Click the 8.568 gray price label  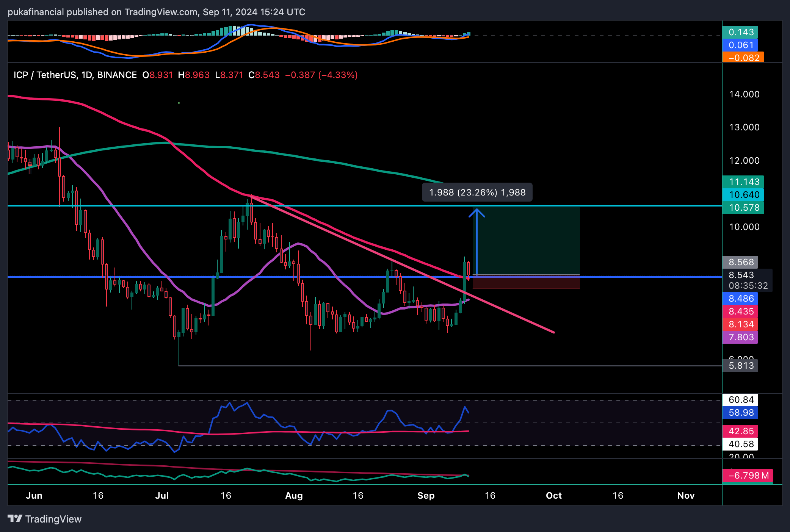point(740,262)
